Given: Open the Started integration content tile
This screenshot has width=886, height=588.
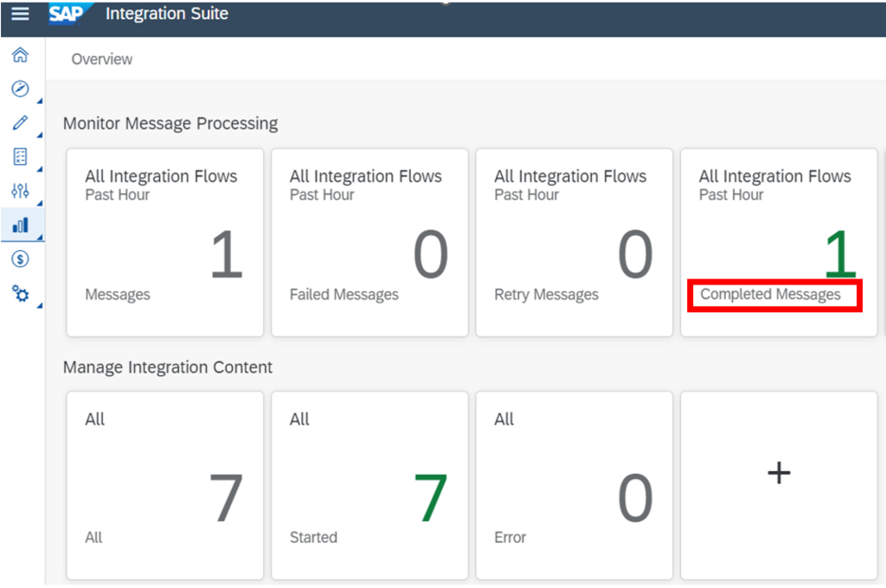Looking at the screenshot, I should (369, 484).
